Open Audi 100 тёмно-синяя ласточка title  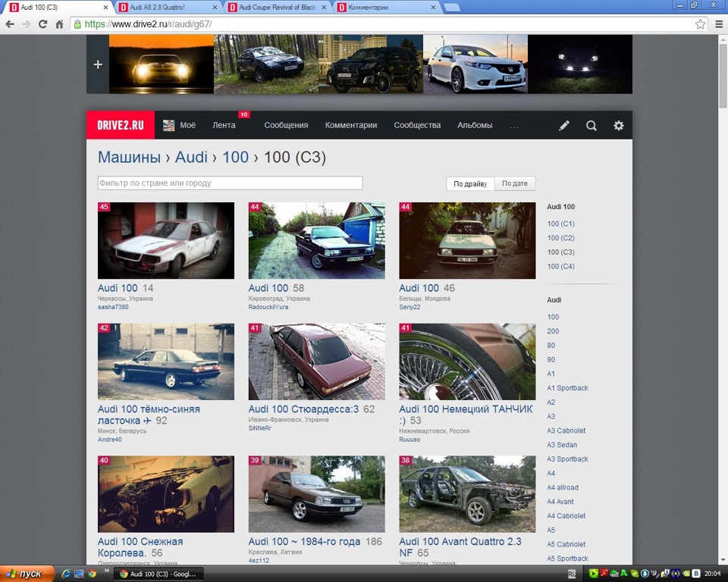click(x=149, y=415)
